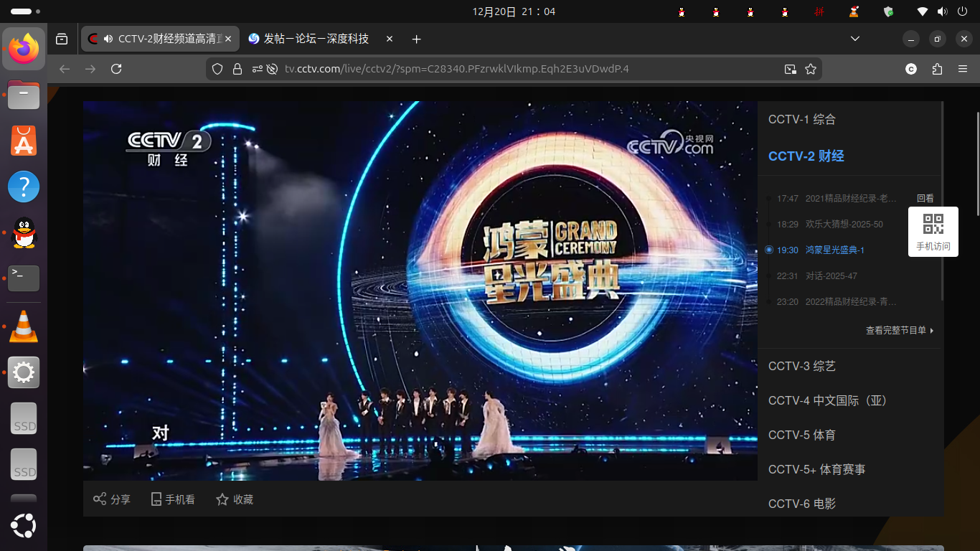This screenshot has width=980, height=551.
Task: Open Terminal from the dock
Action: (x=24, y=278)
